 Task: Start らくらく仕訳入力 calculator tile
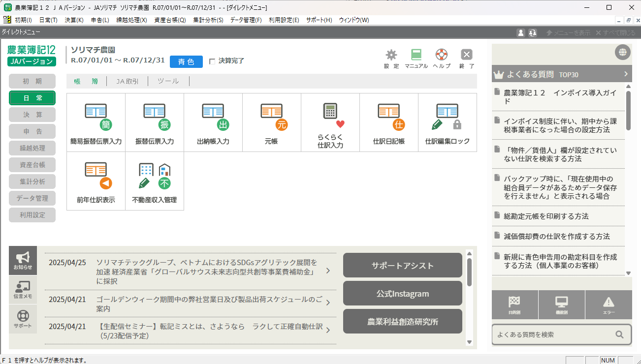coord(330,122)
